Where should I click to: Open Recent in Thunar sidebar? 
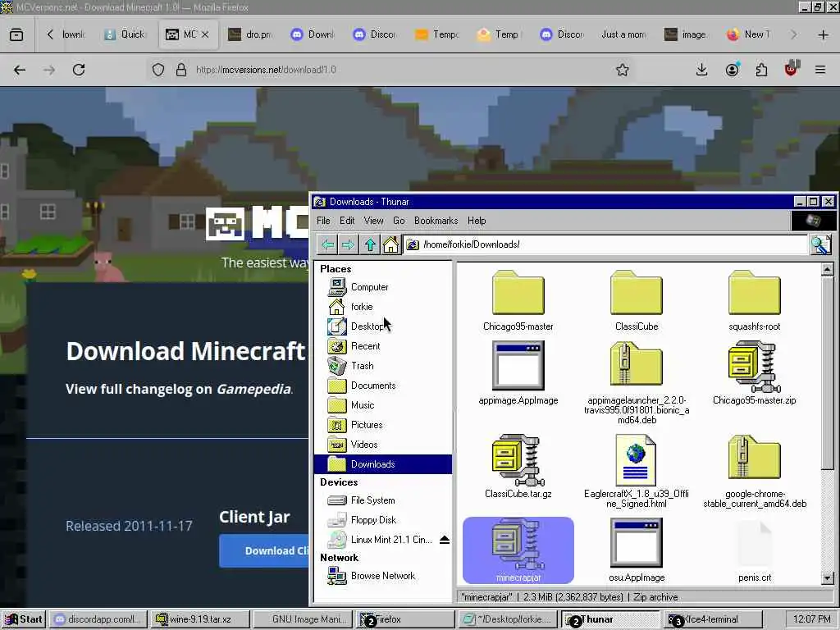tap(383, 346)
